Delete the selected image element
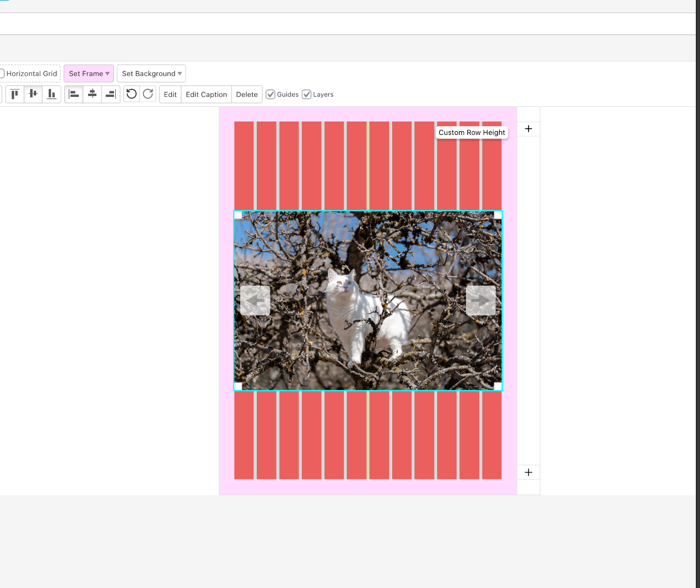 click(247, 95)
